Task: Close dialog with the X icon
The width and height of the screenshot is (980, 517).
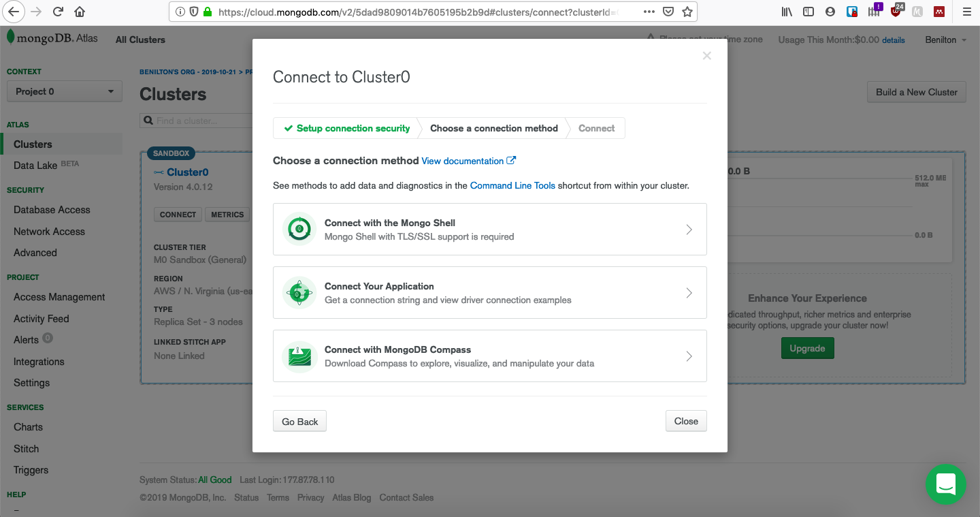Action: 707,56
